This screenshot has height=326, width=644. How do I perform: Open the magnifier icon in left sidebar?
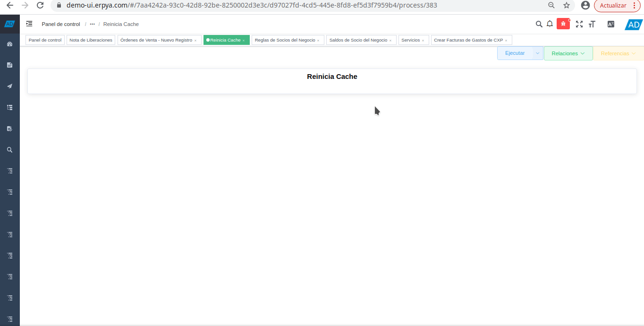[x=9, y=150]
